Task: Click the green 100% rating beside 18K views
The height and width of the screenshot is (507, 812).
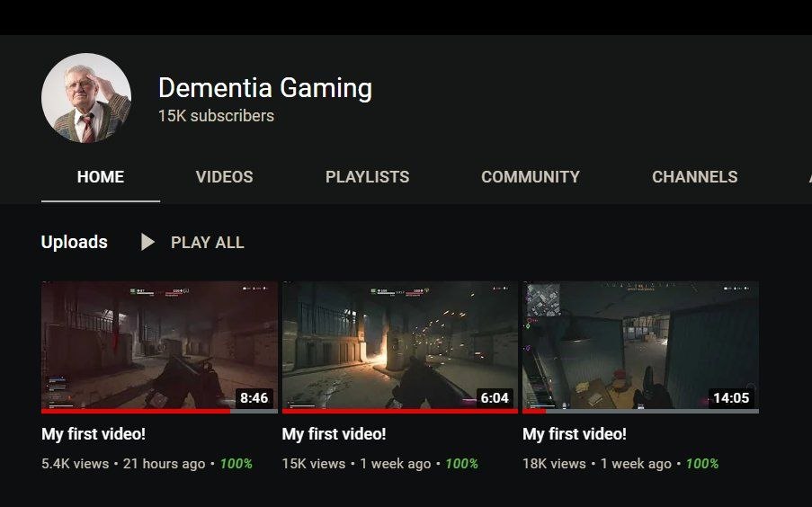Action: coord(702,464)
